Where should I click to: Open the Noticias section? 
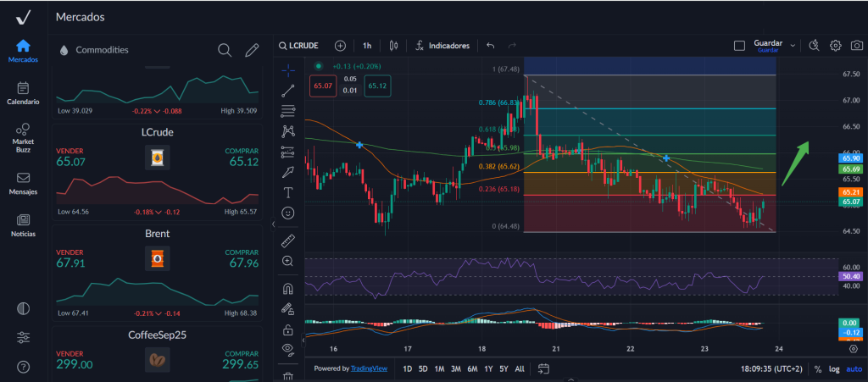pos(23,225)
